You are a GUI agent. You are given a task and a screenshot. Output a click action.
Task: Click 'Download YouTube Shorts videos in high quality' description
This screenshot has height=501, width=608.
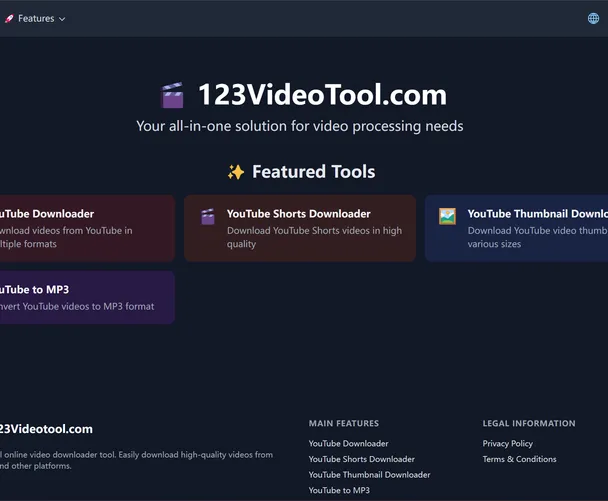314,237
